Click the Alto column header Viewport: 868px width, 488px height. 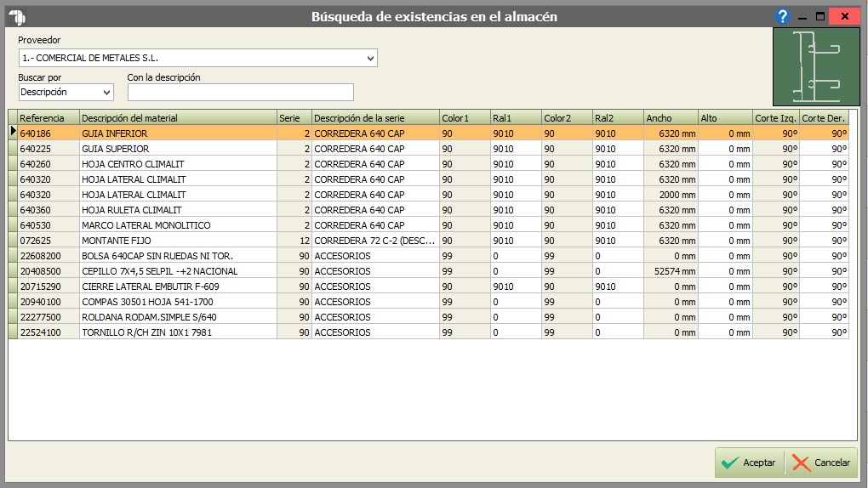[725, 118]
